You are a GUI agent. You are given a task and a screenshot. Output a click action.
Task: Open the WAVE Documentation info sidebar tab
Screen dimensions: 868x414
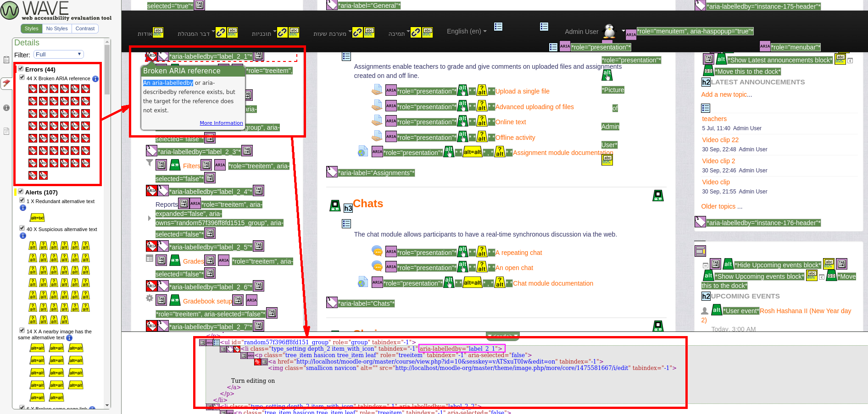(6, 108)
